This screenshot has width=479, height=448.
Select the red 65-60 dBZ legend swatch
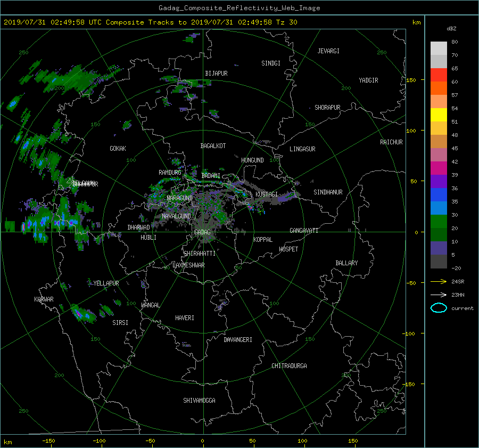[x=439, y=75]
